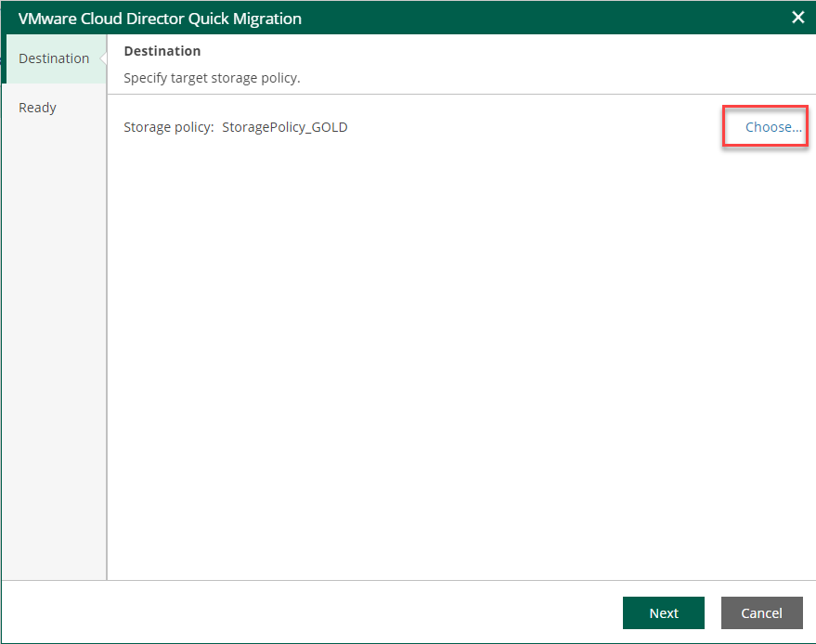Click the empty sidebar space under Ready
816x644 pixels.
54,353
